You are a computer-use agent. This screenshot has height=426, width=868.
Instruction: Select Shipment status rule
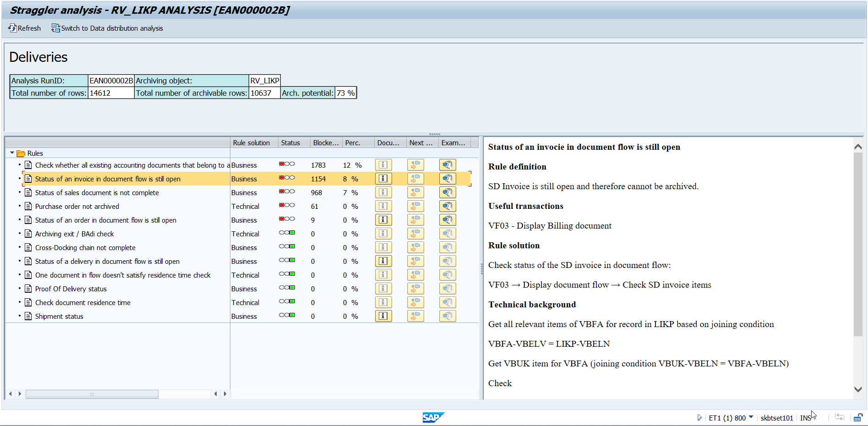click(x=59, y=316)
